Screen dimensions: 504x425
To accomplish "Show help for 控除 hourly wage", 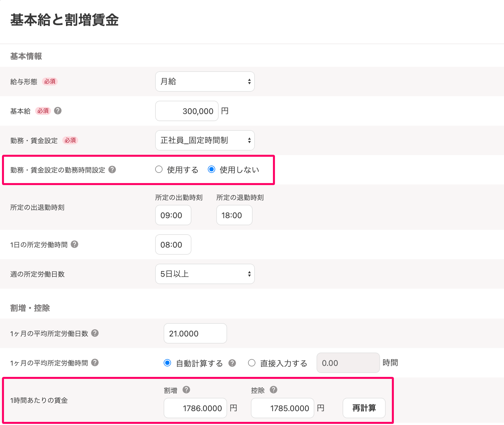I will tap(273, 390).
